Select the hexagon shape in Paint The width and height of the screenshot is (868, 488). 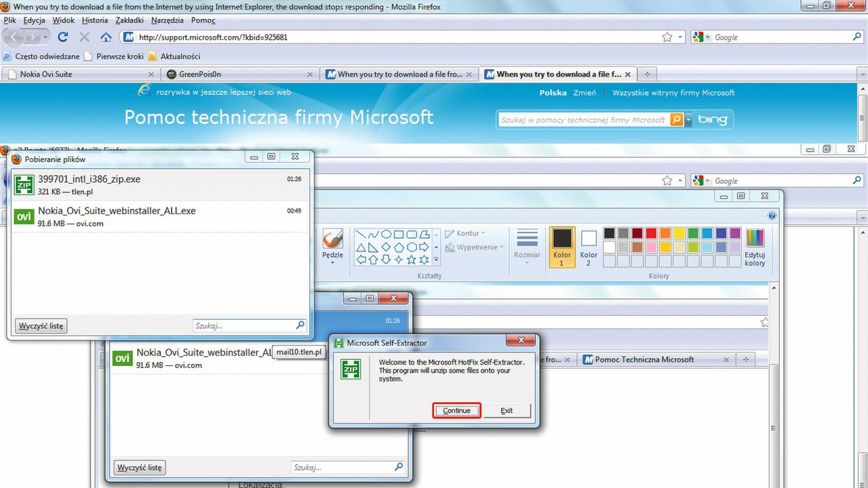pyautogui.click(x=411, y=247)
